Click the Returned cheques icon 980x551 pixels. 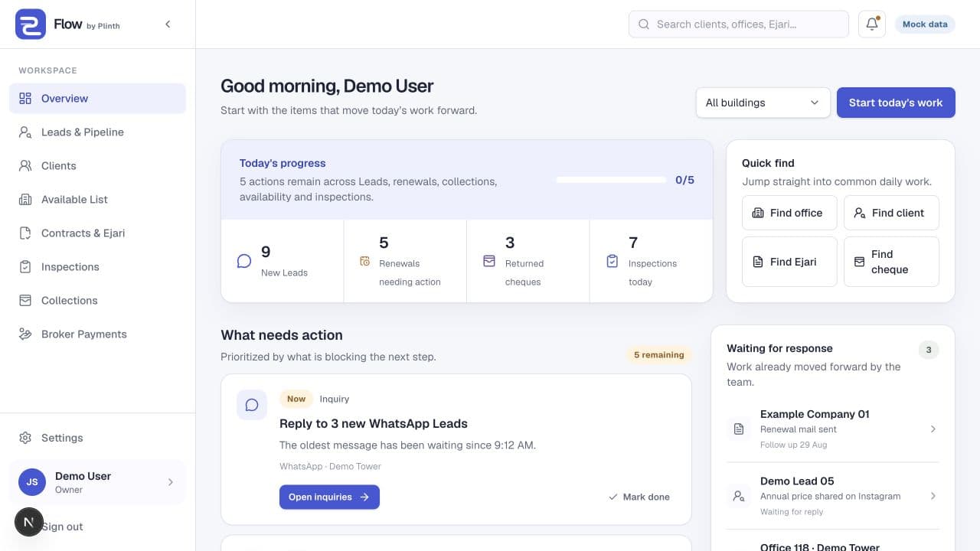point(489,261)
